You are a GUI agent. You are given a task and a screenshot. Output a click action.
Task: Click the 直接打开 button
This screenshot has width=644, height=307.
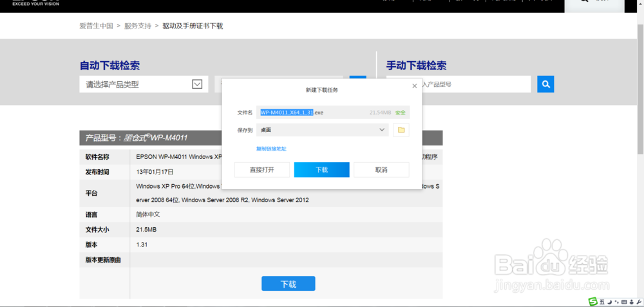(262, 170)
